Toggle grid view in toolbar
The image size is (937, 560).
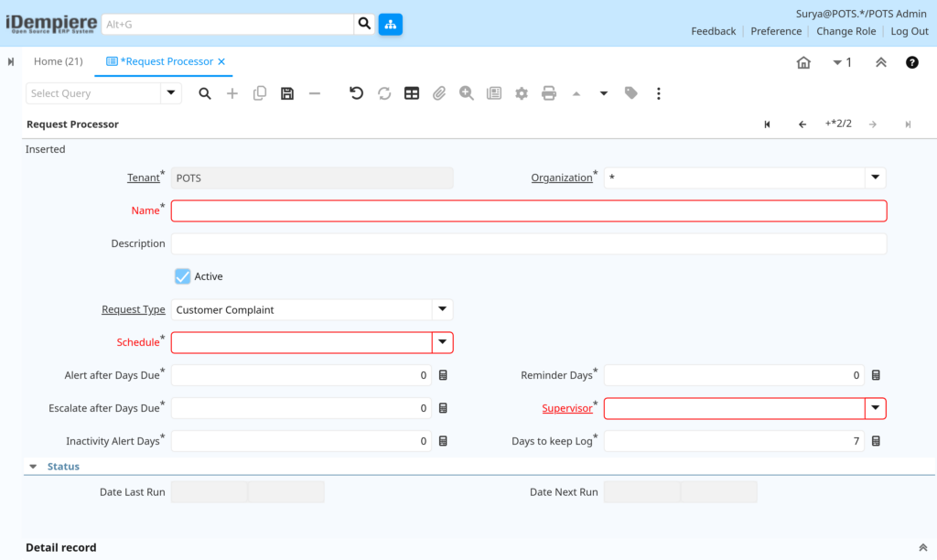tap(411, 93)
